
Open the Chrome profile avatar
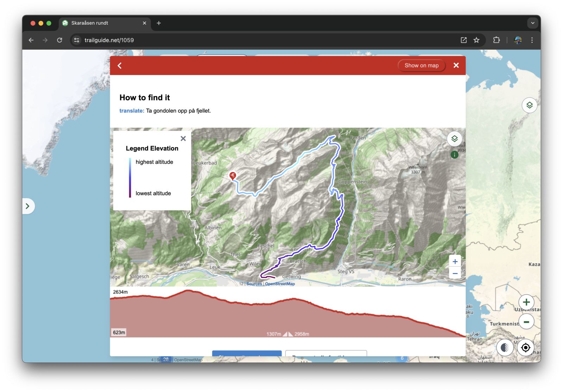click(x=518, y=40)
